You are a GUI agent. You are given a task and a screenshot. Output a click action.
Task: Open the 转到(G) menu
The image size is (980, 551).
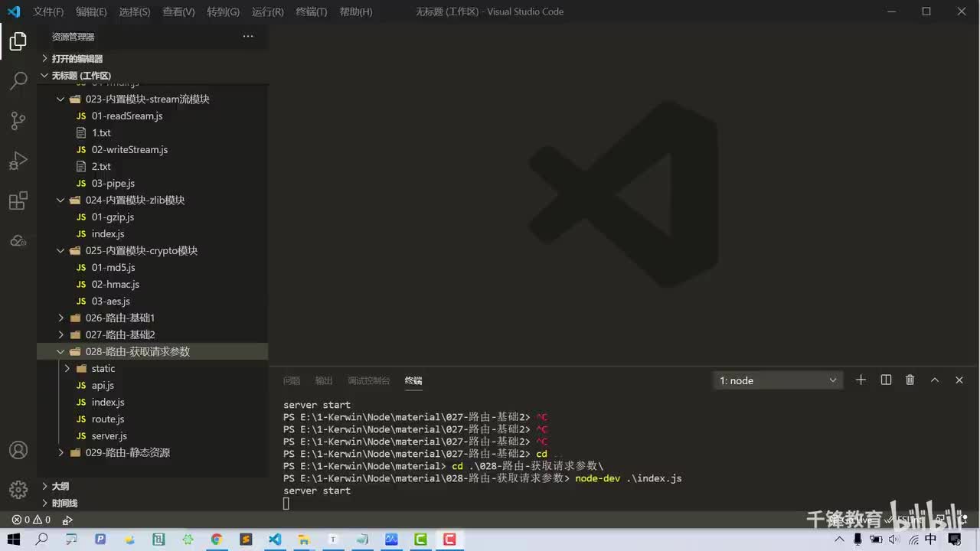(x=223, y=11)
